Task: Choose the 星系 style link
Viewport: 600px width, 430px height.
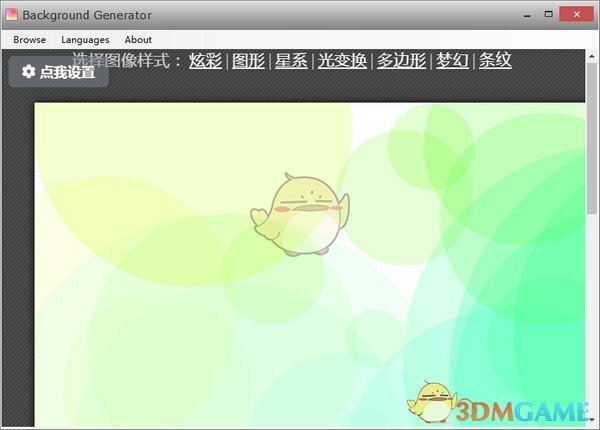Action: coord(291,61)
